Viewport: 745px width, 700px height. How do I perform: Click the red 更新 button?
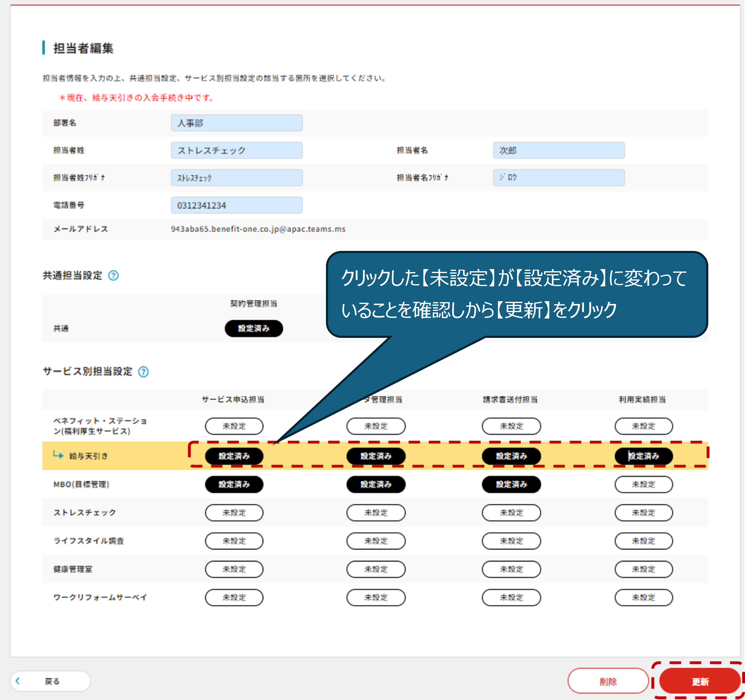699,681
